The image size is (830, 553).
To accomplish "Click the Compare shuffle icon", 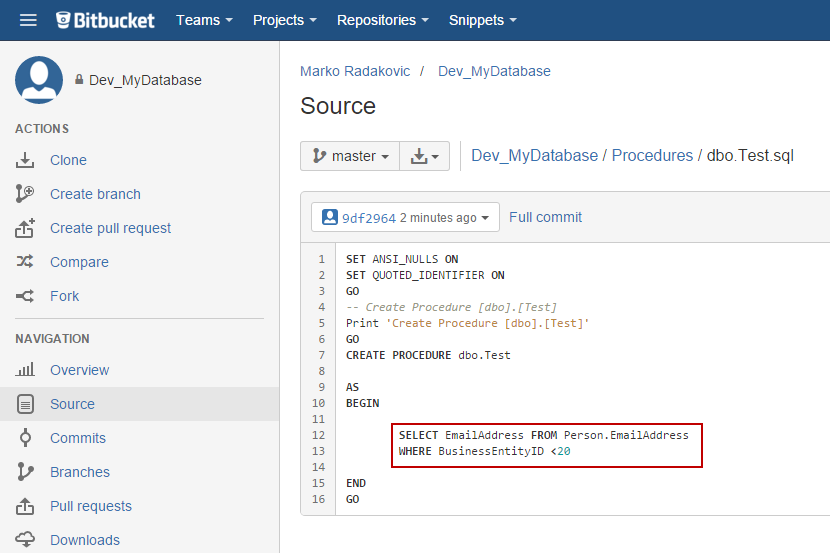I will click(25, 261).
